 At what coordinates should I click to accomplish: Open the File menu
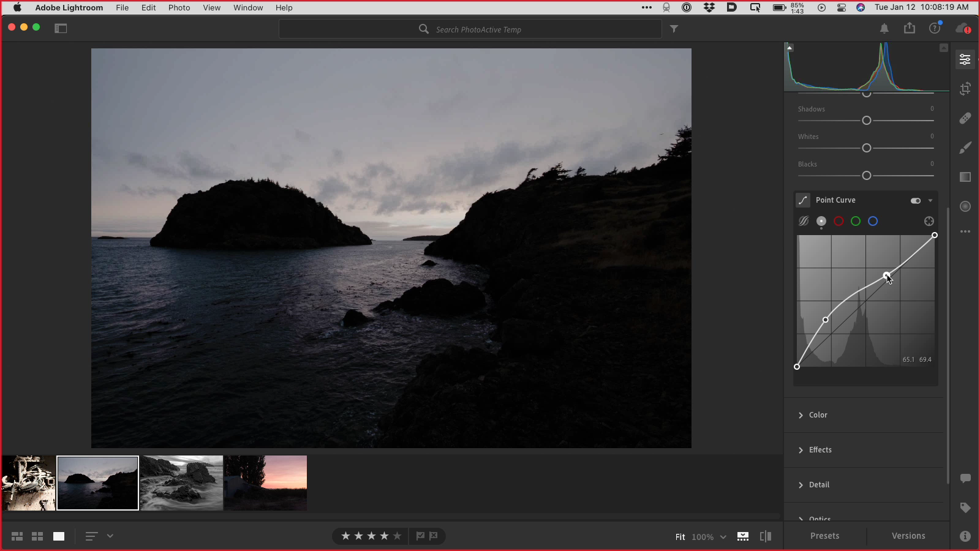[x=123, y=8]
